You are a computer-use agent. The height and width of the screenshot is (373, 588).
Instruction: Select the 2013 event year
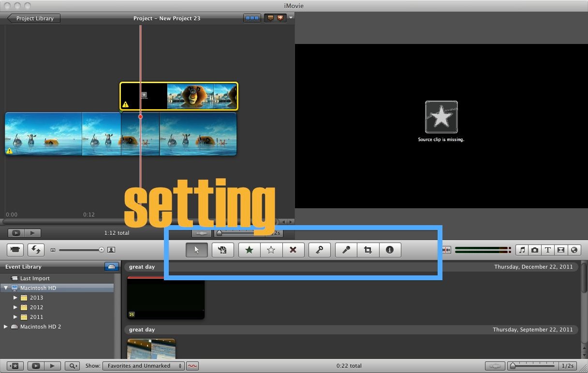click(x=36, y=298)
